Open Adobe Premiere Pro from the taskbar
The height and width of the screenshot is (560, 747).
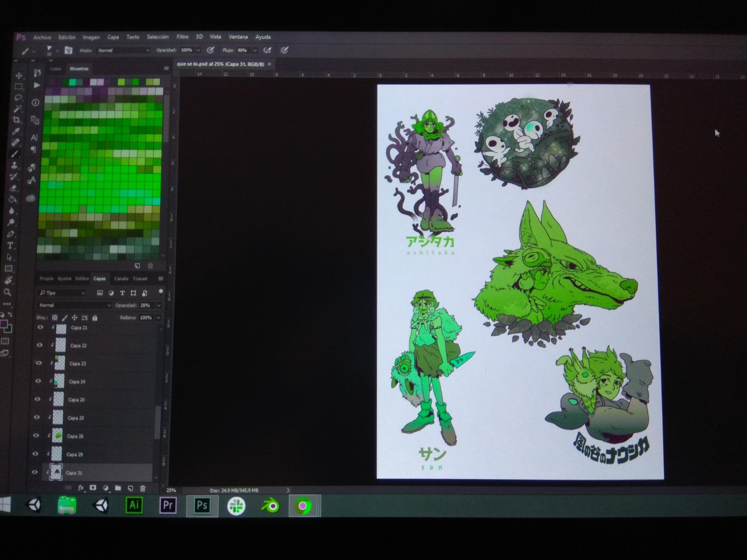(x=168, y=505)
